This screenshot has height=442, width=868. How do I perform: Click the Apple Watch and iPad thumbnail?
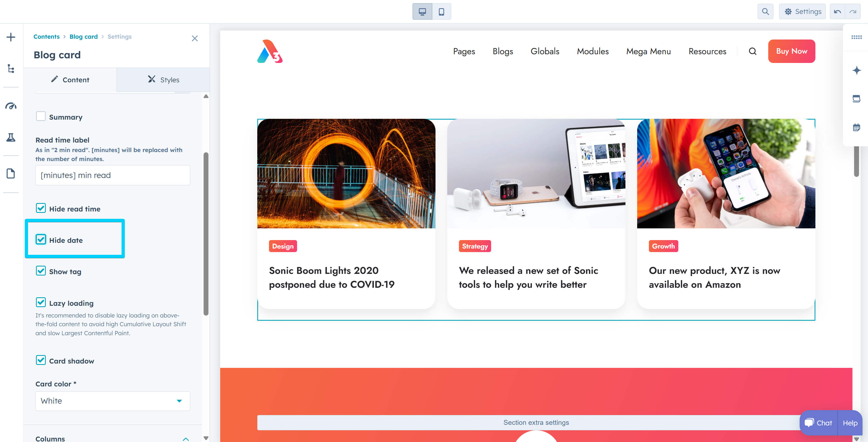point(536,174)
